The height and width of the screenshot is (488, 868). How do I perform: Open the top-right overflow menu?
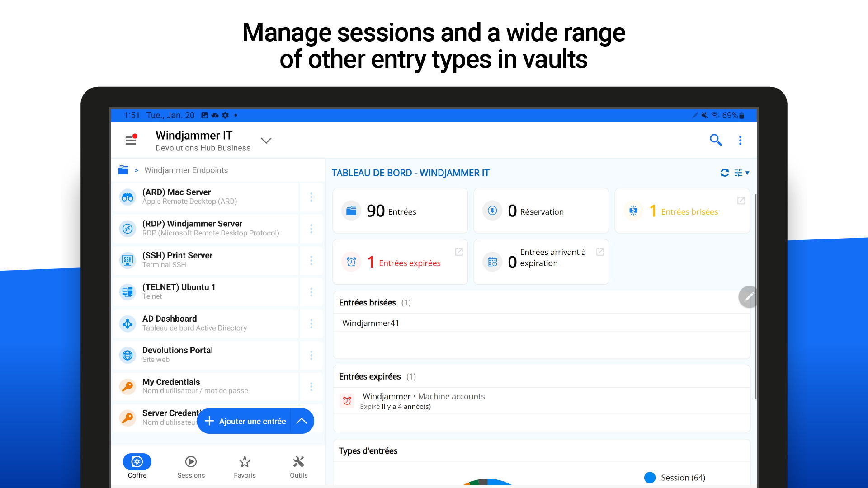click(x=740, y=141)
